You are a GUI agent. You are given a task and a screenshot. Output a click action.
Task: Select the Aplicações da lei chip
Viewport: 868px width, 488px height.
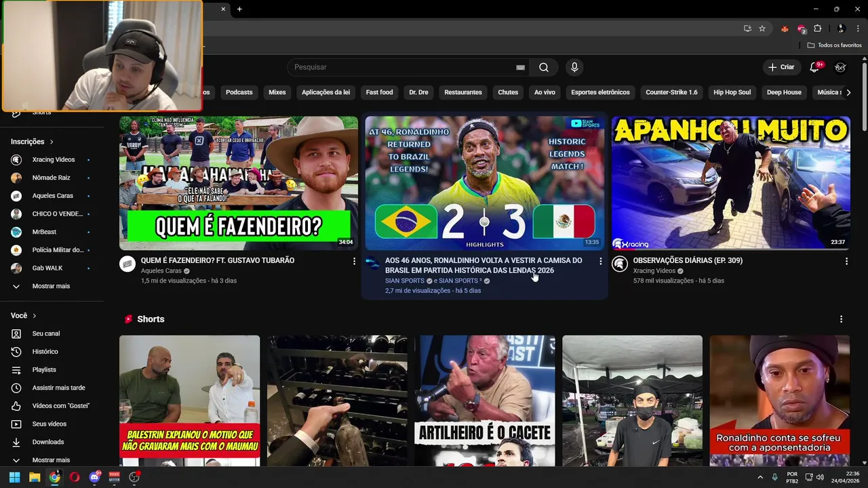pyautogui.click(x=326, y=92)
